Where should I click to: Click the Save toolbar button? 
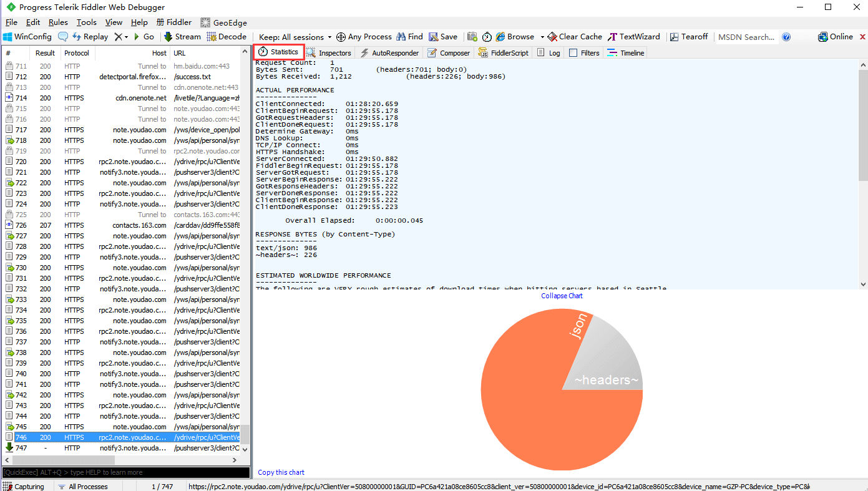click(443, 37)
